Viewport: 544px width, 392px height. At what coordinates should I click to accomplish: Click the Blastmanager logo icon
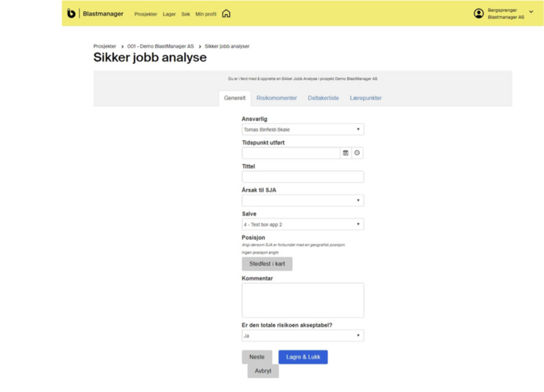pos(72,13)
